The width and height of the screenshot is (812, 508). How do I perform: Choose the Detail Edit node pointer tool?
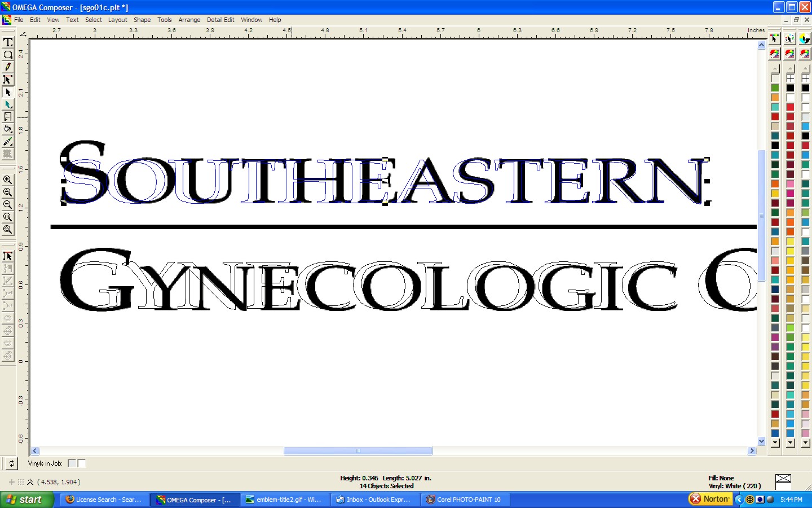click(x=8, y=80)
